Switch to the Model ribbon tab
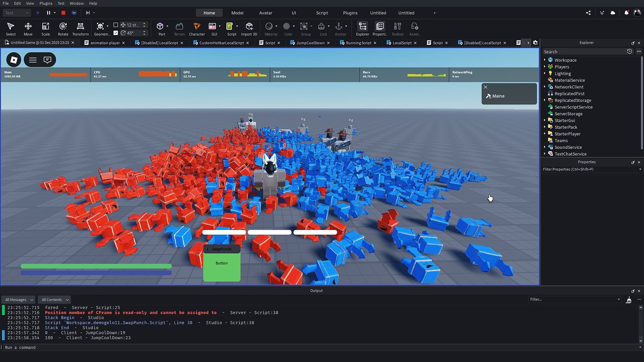The height and width of the screenshot is (362, 644). pos(237,13)
